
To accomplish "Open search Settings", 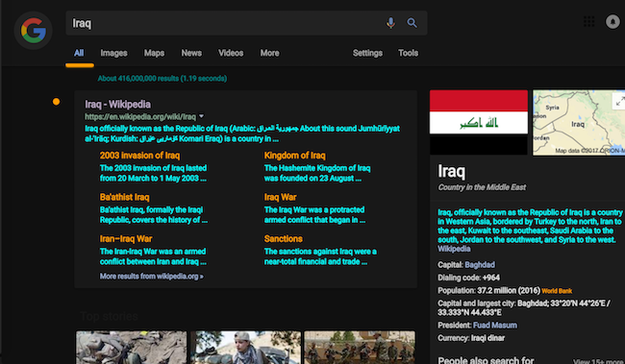I will (367, 53).
